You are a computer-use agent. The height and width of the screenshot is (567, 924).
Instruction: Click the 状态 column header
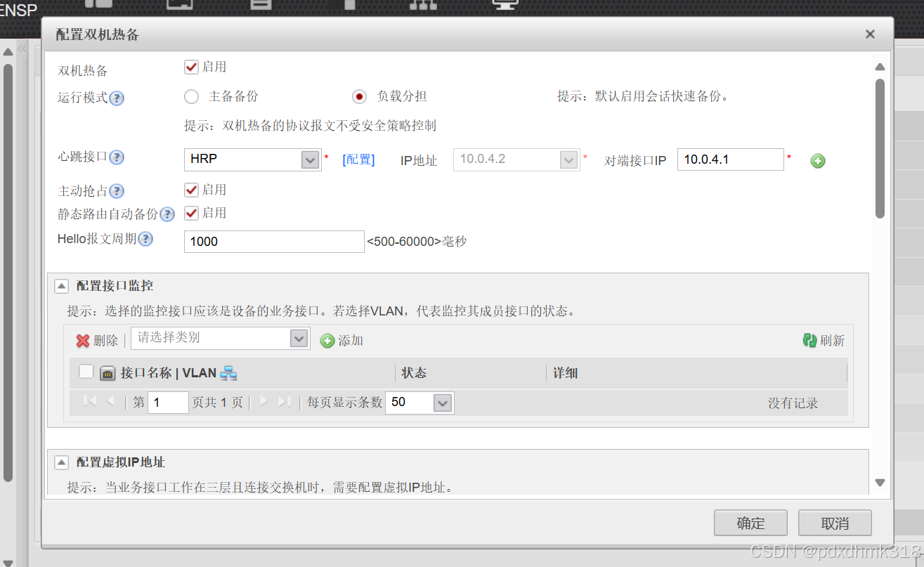414,373
